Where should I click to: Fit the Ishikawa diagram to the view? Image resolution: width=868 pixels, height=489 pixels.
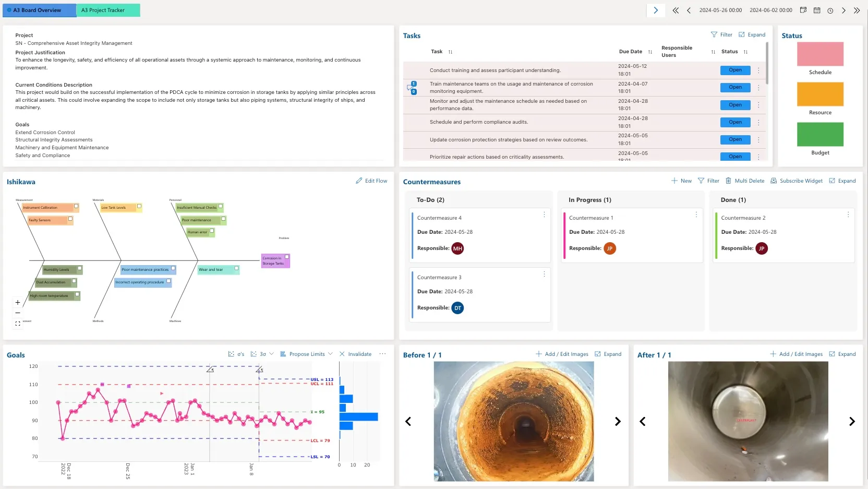click(x=18, y=324)
